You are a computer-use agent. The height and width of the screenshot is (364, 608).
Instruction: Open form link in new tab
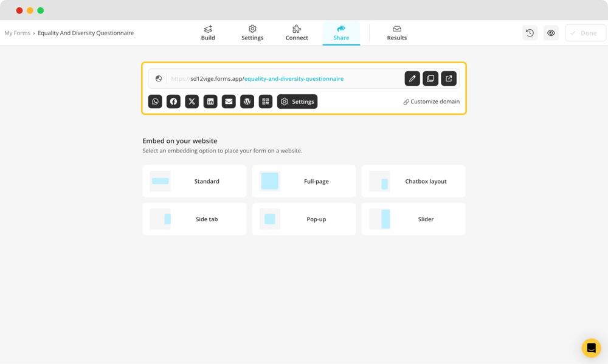449,78
